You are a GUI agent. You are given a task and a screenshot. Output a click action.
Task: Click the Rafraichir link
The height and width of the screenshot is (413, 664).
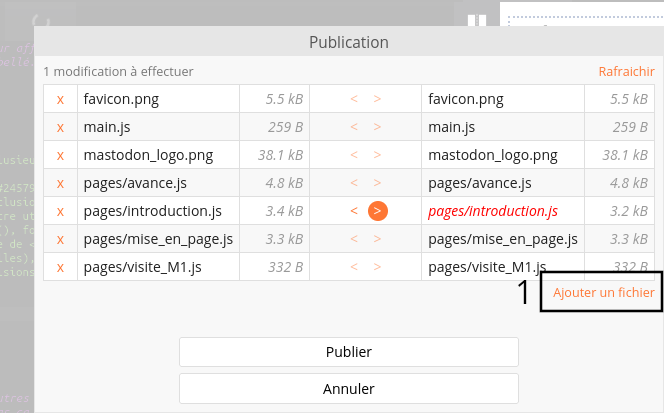point(626,72)
